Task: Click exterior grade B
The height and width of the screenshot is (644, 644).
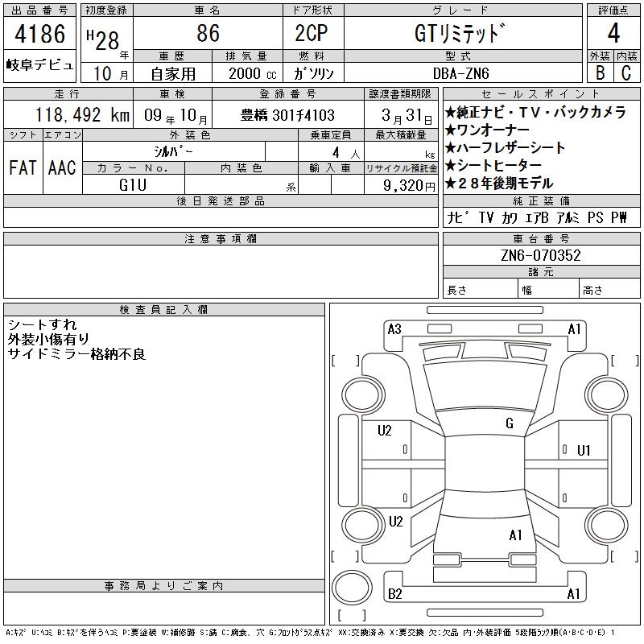Action: point(600,72)
